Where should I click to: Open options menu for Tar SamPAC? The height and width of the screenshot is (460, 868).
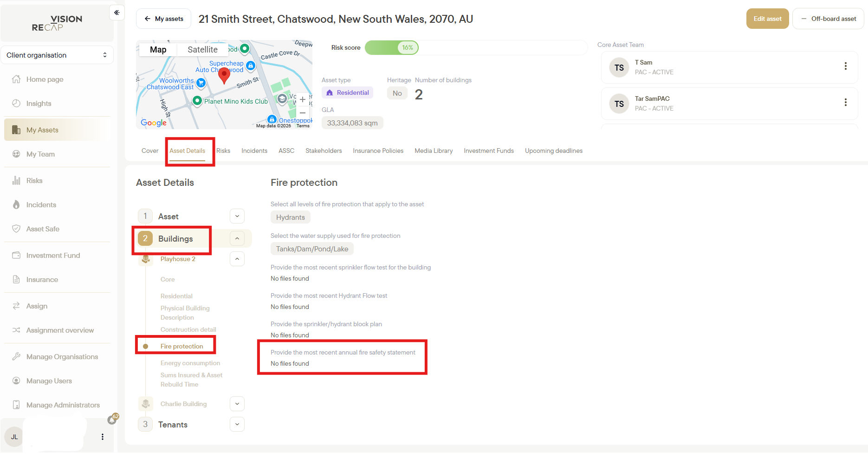coord(846,102)
